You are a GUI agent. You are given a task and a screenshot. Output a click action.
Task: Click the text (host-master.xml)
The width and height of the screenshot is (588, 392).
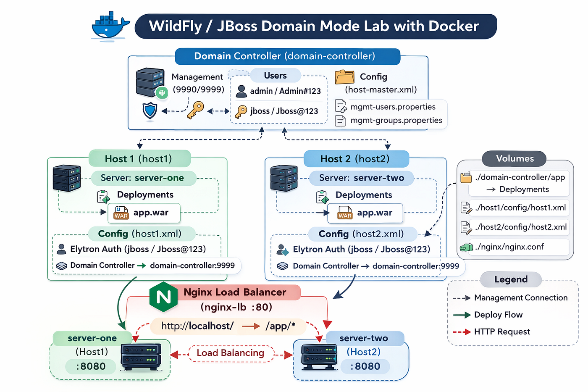point(381,89)
